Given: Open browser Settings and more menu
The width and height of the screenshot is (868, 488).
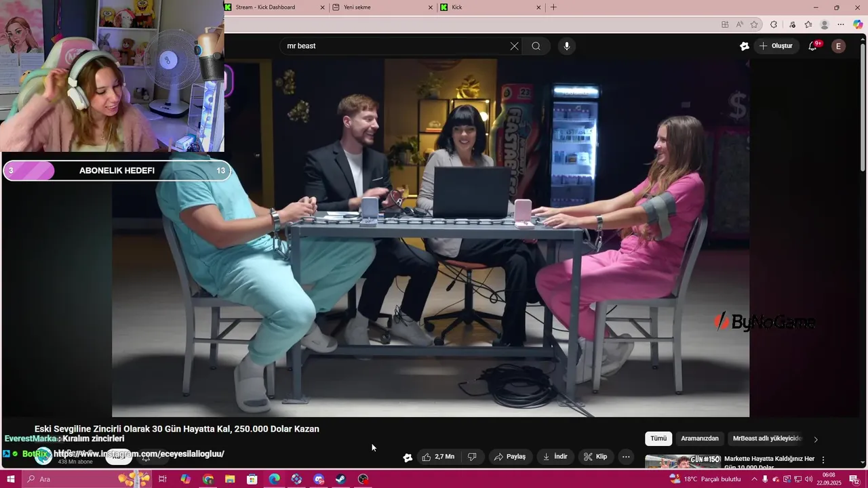Looking at the screenshot, I should pos(841,24).
